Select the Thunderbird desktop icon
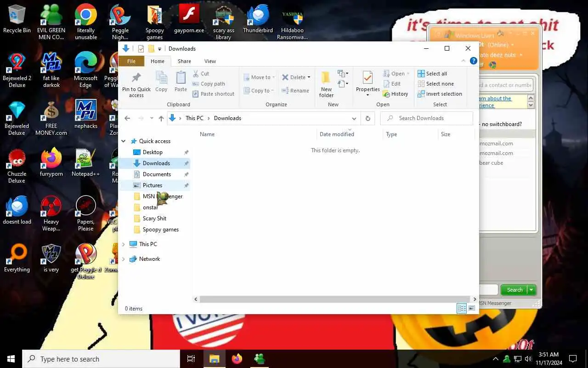Screen dimensions: 588x368 [258, 19]
